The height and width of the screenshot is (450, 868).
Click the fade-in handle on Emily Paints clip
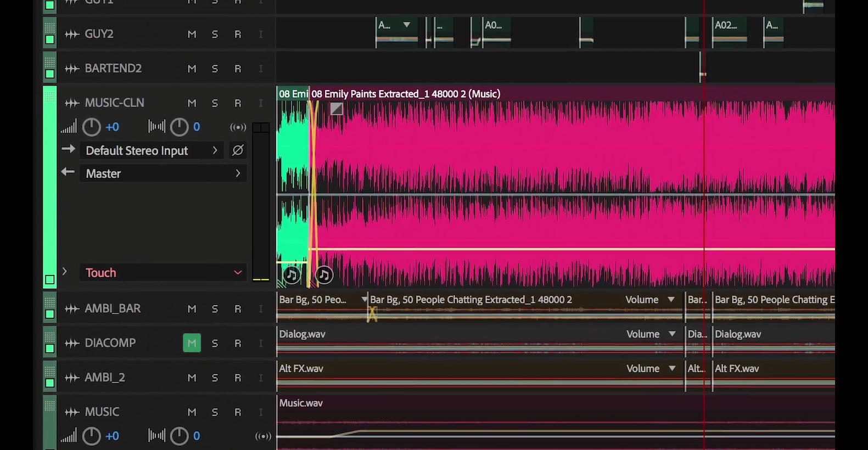pyautogui.click(x=337, y=109)
